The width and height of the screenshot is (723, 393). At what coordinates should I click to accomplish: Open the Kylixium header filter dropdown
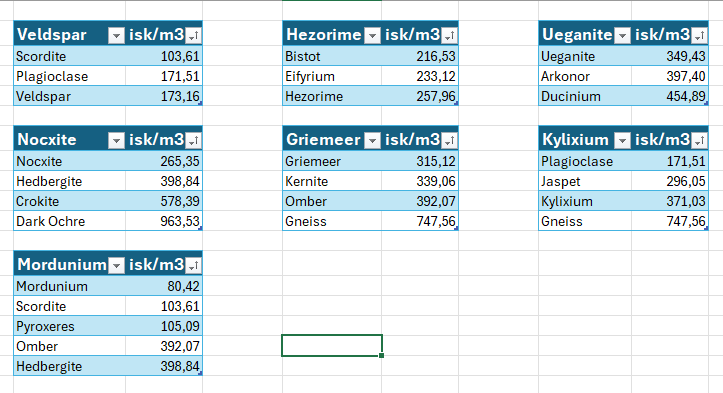(622, 141)
